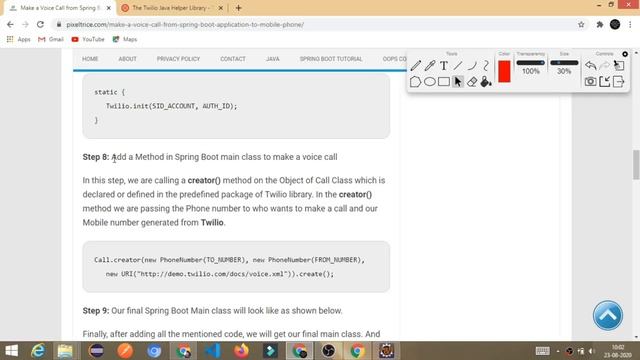Click the minimize-toolbar arrow icon
The height and width of the screenshot is (360, 640).
[x=604, y=82]
